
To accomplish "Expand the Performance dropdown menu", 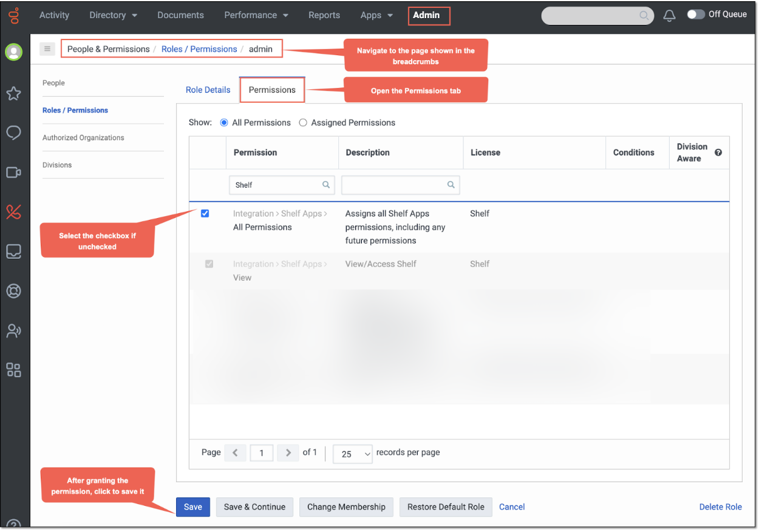I will click(256, 15).
